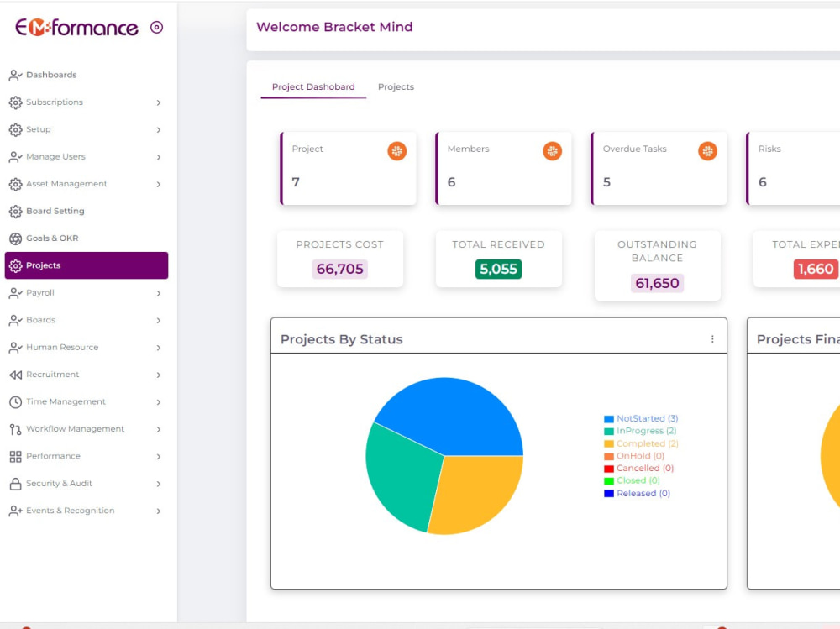Click the Asset Management gear icon

[x=15, y=184]
